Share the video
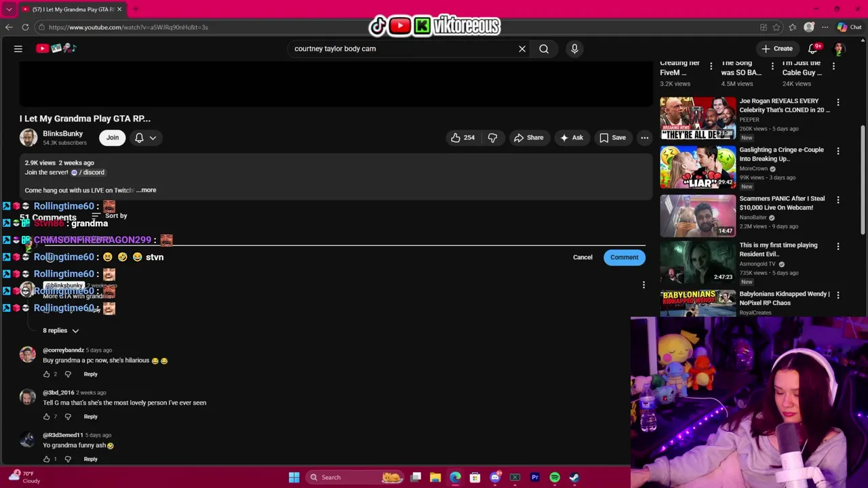The image size is (868, 488). click(x=528, y=138)
